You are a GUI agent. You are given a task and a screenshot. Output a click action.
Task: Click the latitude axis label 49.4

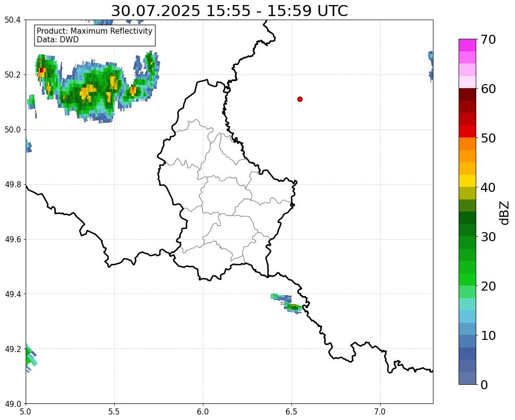pos(13,294)
